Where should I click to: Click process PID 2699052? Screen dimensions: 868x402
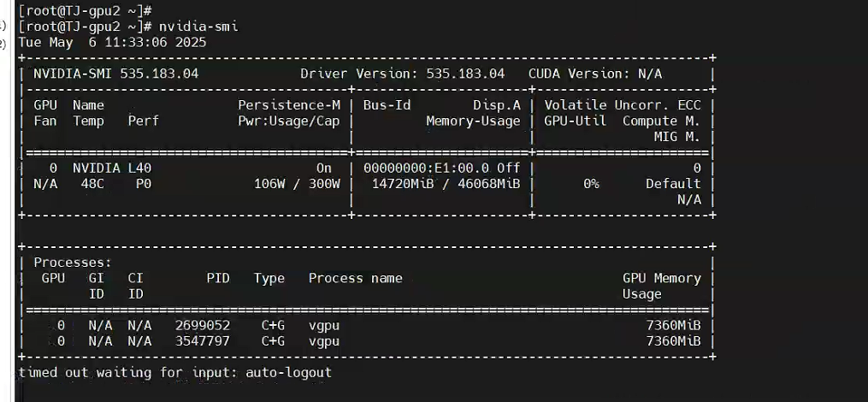202,326
